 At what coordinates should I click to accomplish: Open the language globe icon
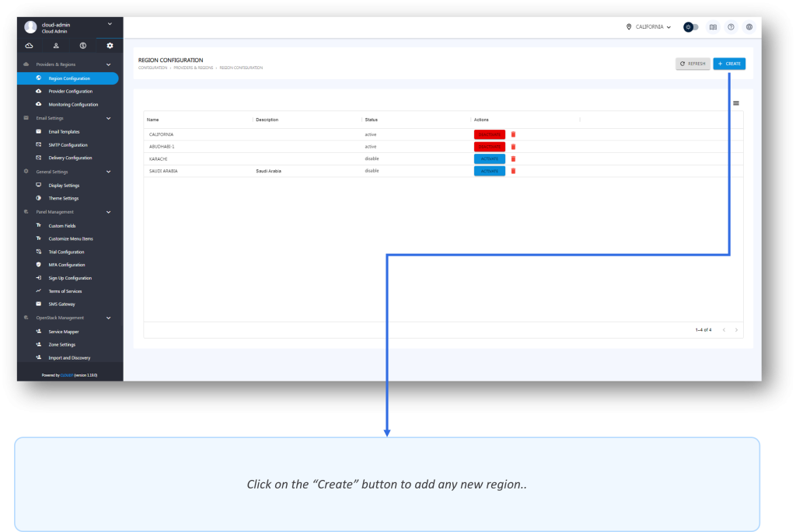tap(749, 27)
